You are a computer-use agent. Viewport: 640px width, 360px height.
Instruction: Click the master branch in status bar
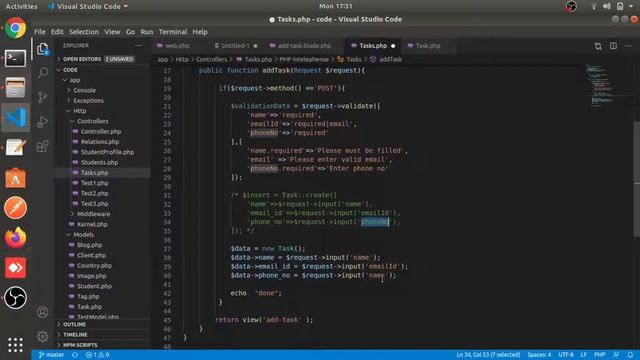[51, 355]
